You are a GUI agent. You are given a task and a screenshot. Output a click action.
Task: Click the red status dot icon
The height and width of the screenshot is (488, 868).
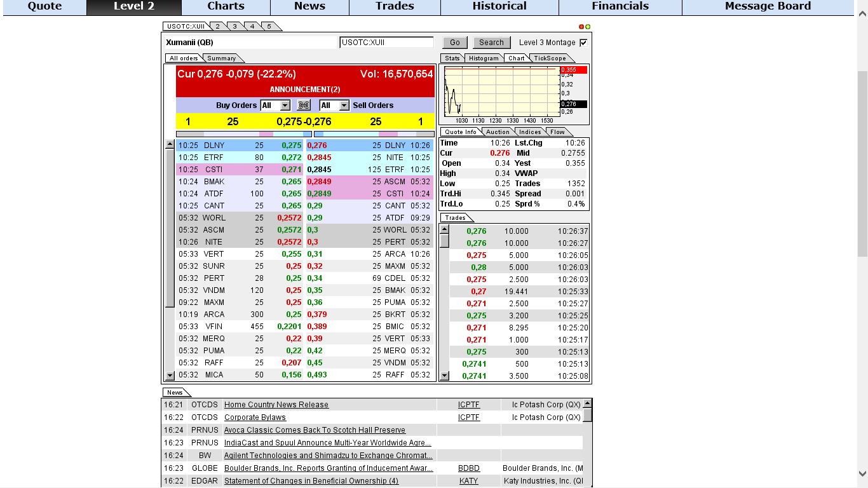(x=581, y=27)
